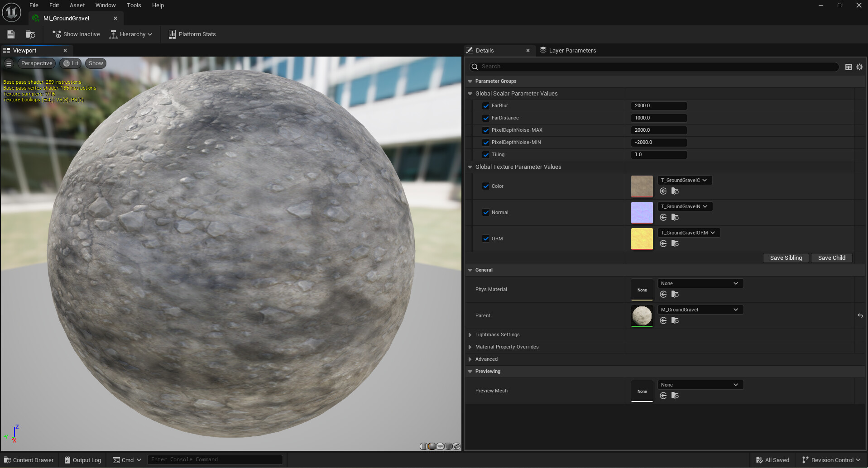The image size is (868, 468).
Task: Save the material instance asset
Action: tap(10, 34)
